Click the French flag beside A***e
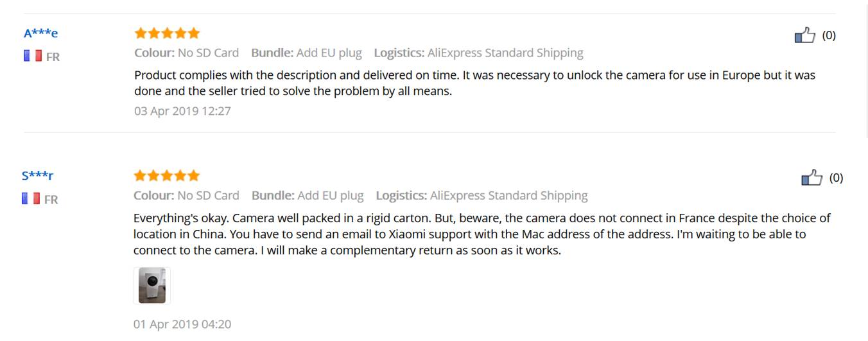 (x=33, y=56)
